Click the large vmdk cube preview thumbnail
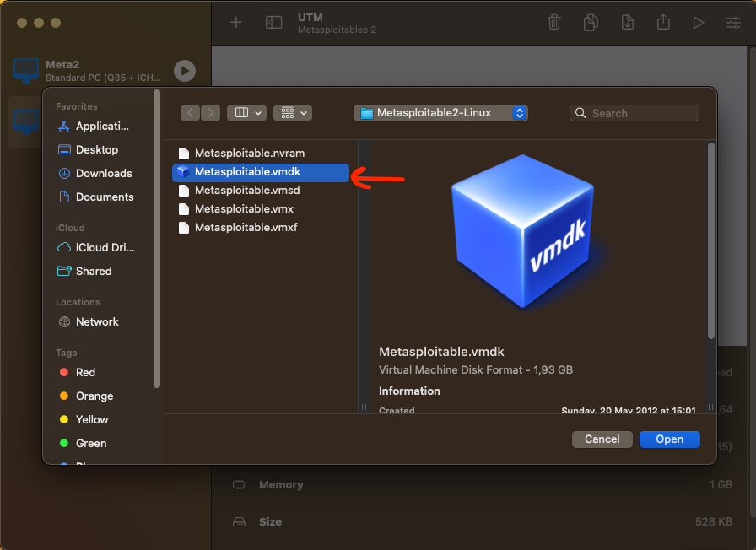The height and width of the screenshot is (550, 756). 522,231
